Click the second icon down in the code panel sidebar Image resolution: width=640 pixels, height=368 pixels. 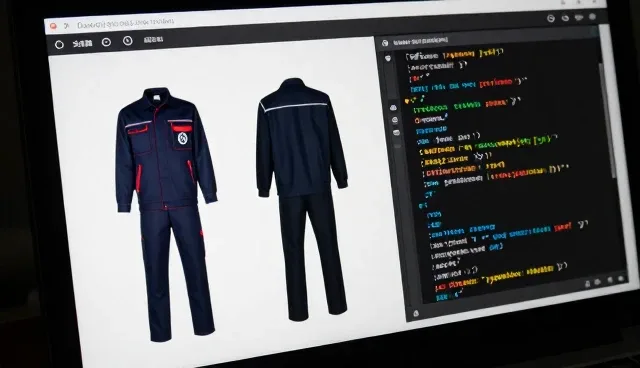pyautogui.click(x=393, y=107)
